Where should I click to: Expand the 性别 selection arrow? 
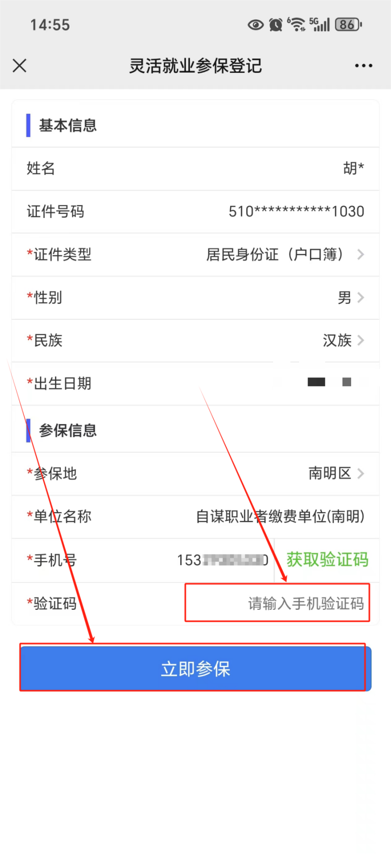[360, 298]
